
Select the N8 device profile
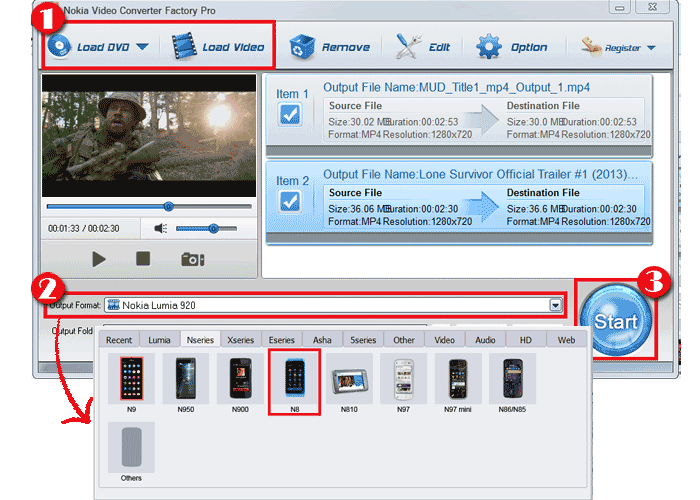click(x=295, y=383)
